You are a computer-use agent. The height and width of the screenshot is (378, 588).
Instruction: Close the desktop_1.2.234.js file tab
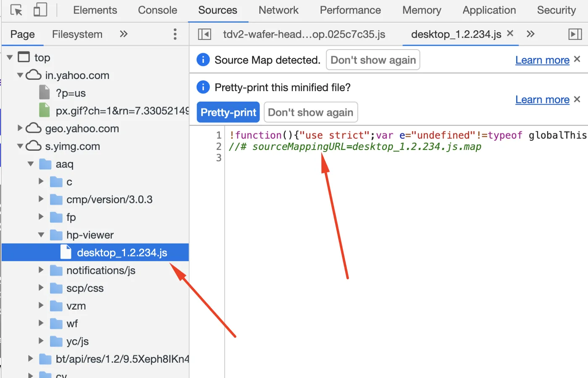point(510,33)
